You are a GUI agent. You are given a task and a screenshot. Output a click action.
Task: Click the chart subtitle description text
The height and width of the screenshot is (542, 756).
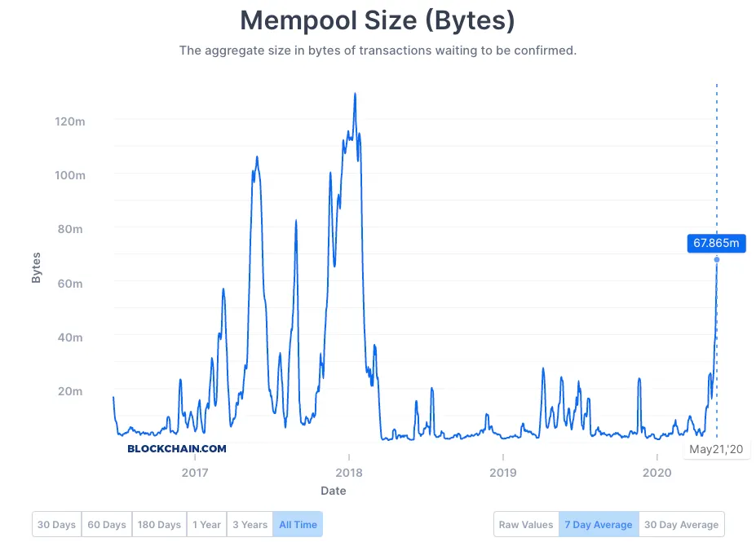point(378,51)
